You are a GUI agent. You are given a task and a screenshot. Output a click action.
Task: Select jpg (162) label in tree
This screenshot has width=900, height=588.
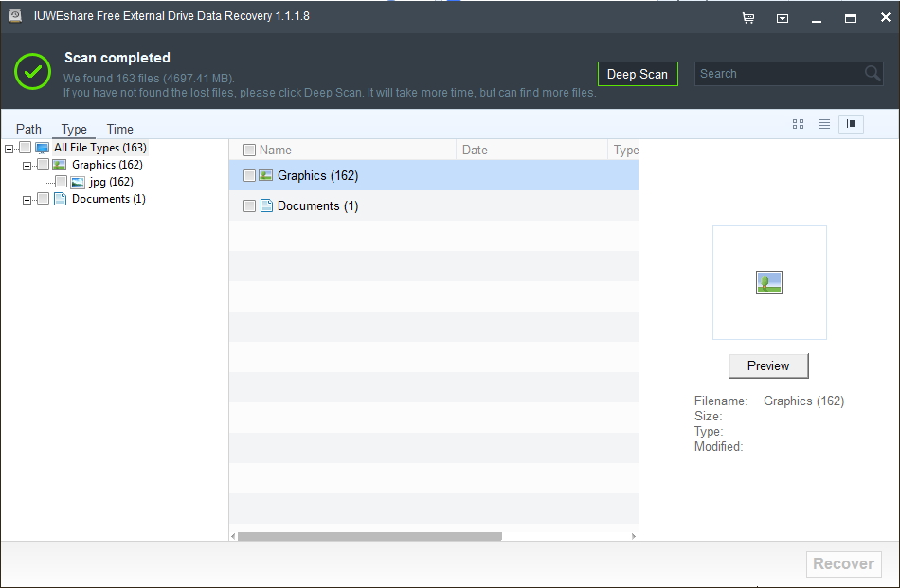[x=112, y=183]
